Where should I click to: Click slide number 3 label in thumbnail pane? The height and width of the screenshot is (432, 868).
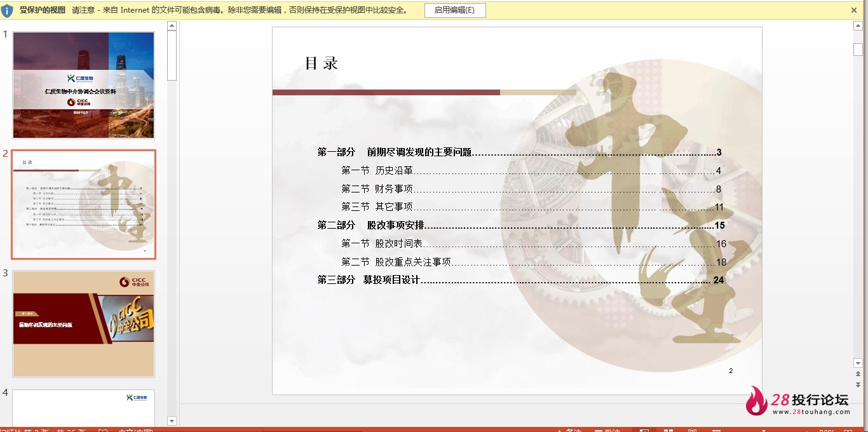pyautogui.click(x=5, y=273)
